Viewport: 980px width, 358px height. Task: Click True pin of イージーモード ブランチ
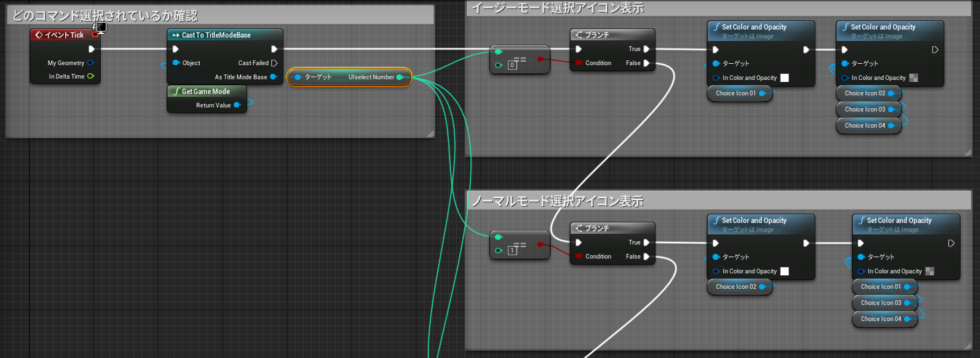pyautogui.click(x=646, y=49)
